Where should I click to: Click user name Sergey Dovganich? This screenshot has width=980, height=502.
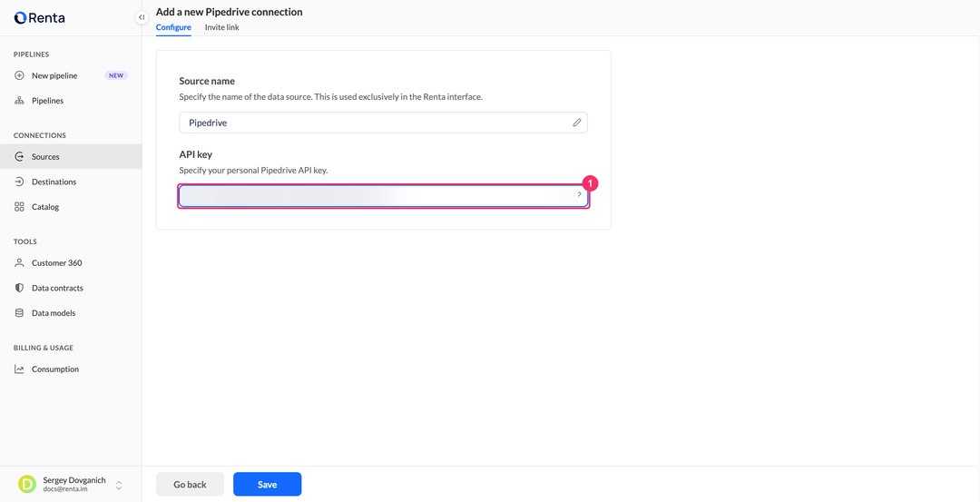[74, 480]
